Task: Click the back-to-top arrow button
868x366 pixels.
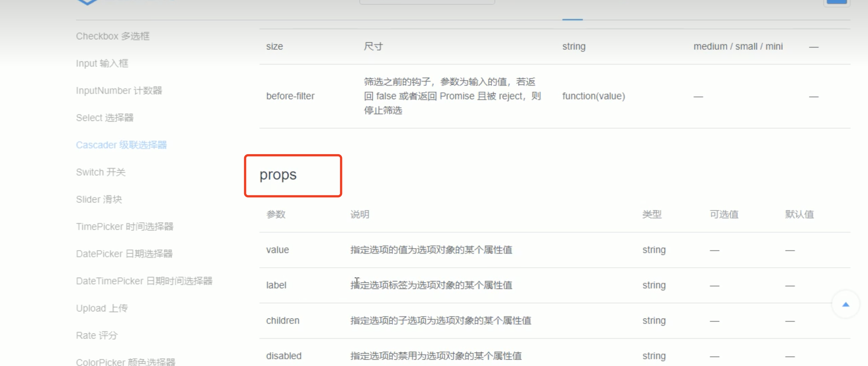Action: (x=846, y=305)
